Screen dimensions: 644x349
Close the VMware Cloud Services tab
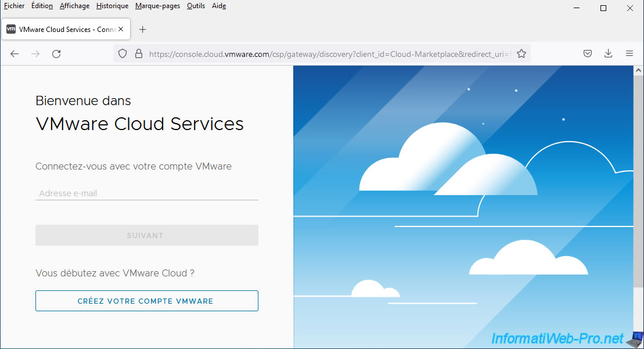tap(121, 30)
